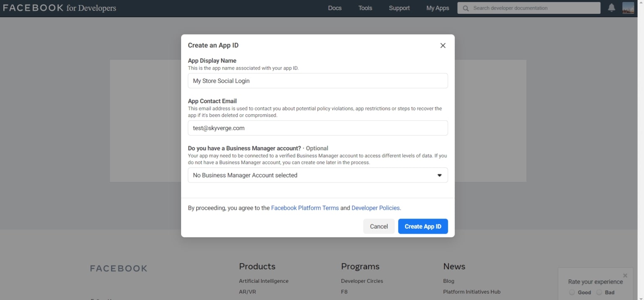Click the Business Manager account question label
The image size is (644, 300).
244,148
